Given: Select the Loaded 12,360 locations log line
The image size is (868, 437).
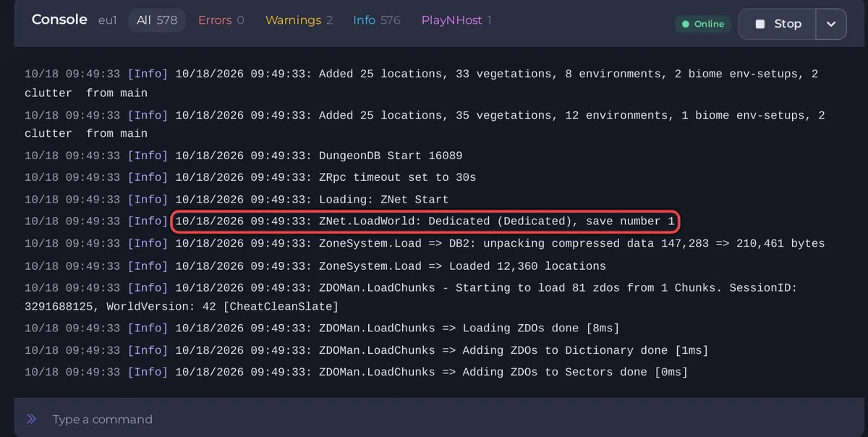Looking at the screenshot, I should pos(315,266).
